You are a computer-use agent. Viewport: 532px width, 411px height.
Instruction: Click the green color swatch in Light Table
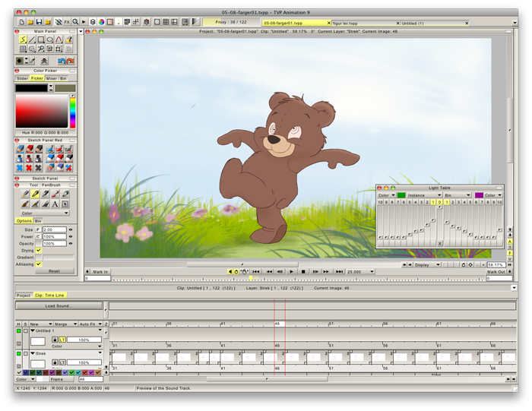click(401, 195)
